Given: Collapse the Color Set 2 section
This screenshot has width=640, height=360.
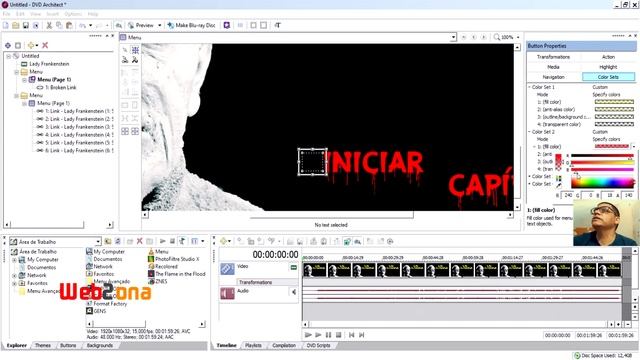Looking at the screenshot, I should click(x=529, y=132).
